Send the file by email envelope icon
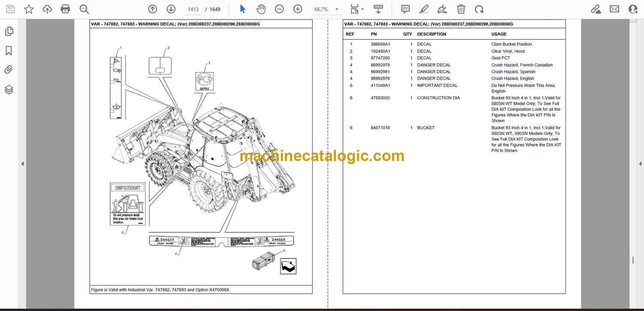The width and height of the screenshot is (644, 311). (614, 9)
